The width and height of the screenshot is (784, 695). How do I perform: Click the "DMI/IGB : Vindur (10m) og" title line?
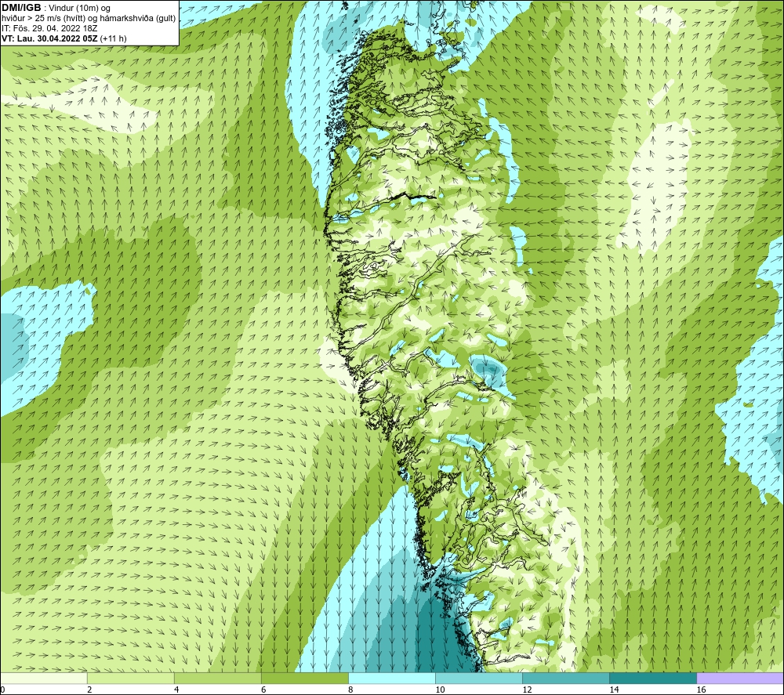pyautogui.click(x=56, y=8)
